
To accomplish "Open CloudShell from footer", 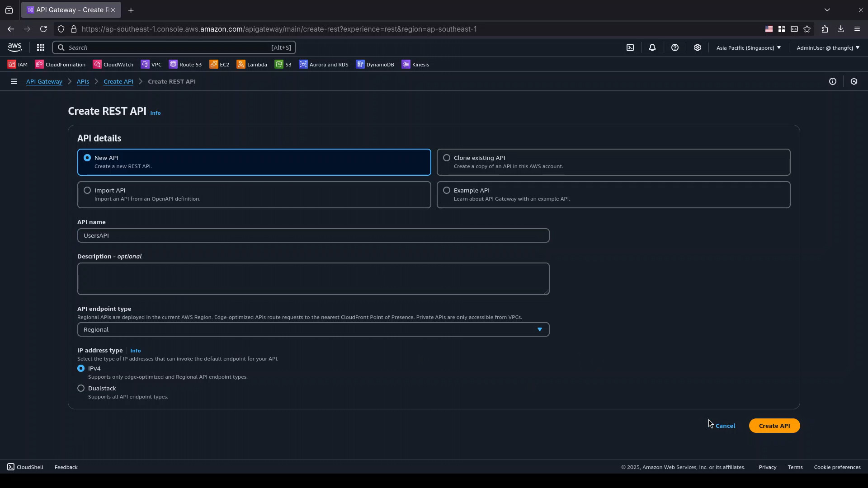I will (x=25, y=467).
